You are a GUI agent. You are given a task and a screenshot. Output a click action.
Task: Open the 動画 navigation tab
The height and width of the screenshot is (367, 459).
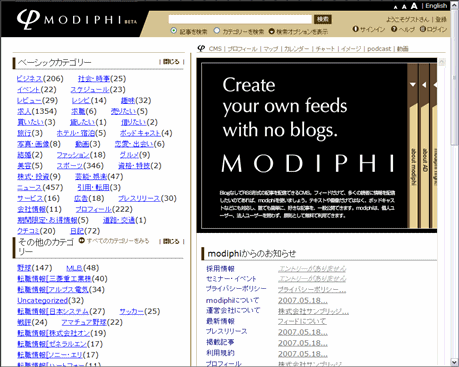pos(403,49)
